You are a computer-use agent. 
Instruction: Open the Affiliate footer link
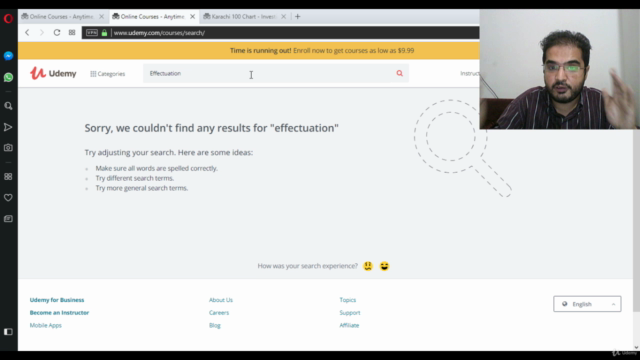coord(349,325)
